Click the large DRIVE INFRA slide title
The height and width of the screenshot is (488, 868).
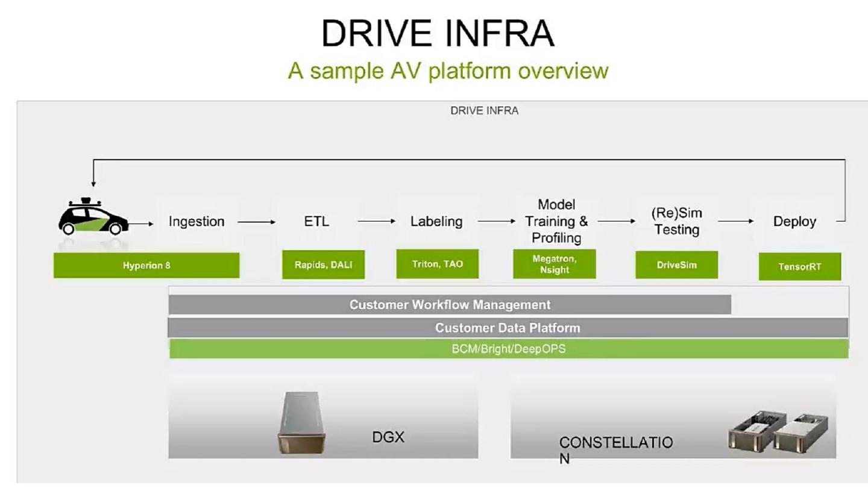pos(438,33)
